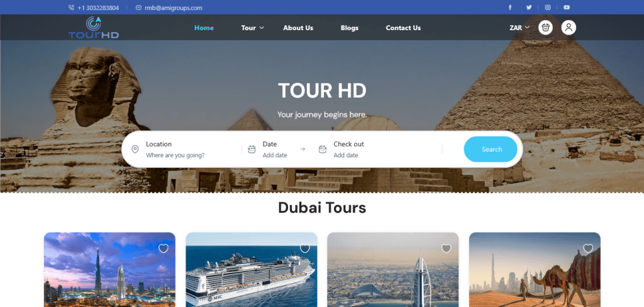Open the Burj Al Arab tour thumbnail
Image resolution: width=644 pixels, height=307 pixels.
pos(393,277)
